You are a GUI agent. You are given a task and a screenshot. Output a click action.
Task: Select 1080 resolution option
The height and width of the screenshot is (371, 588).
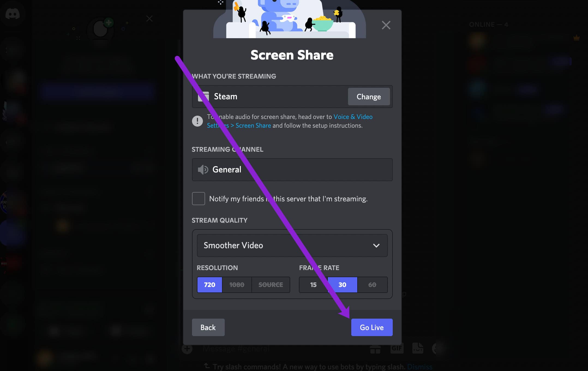pos(237,285)
